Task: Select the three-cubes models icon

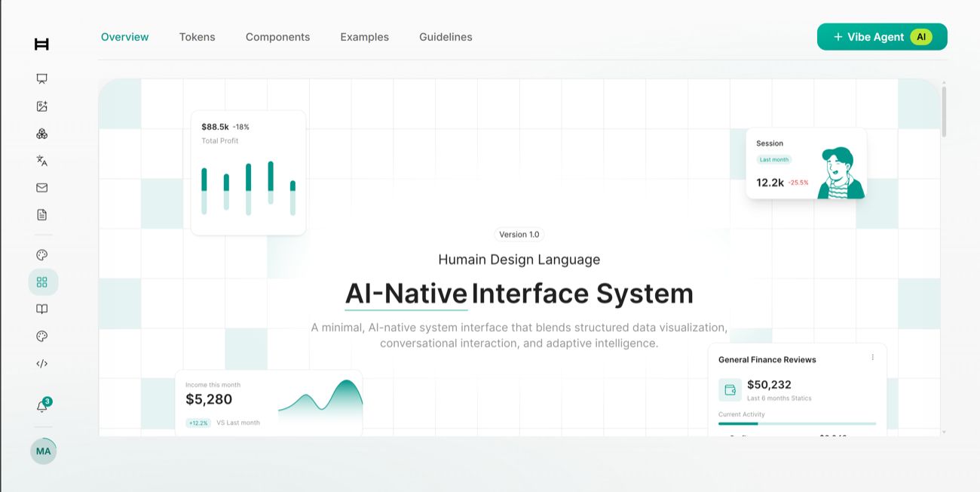Action: click(x=42, y=134)
